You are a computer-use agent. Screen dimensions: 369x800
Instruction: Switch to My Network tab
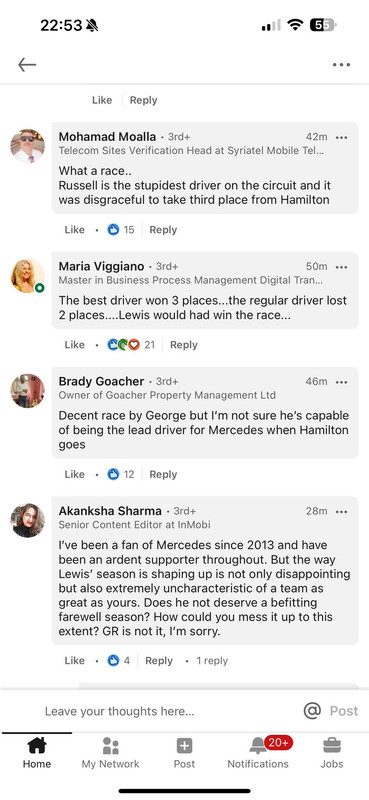110,753
